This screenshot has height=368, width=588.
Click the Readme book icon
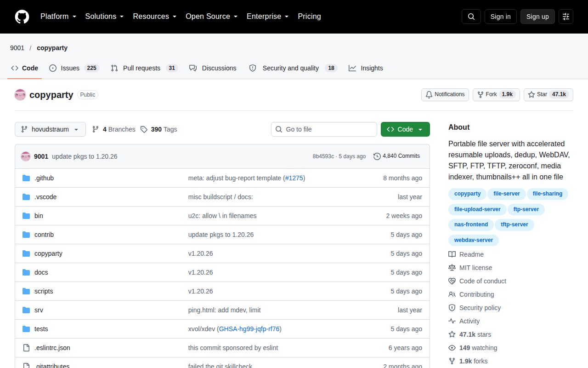point(452,254)
